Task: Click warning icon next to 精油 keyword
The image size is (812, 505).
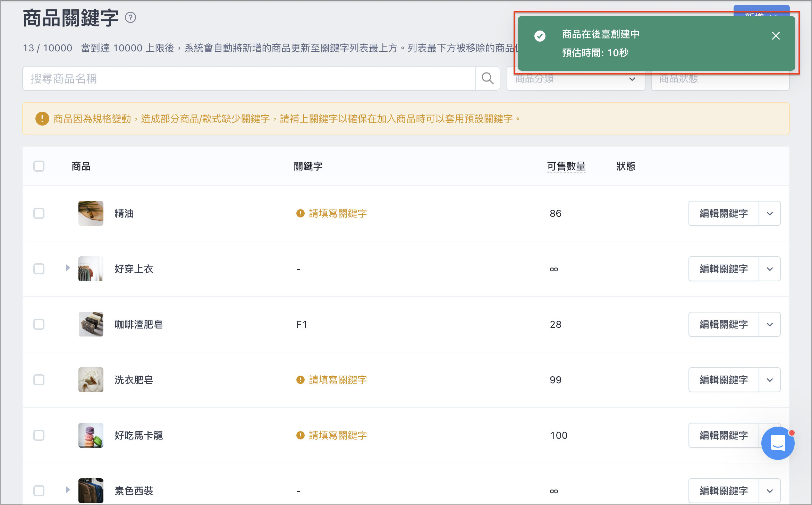Action: click(x=300, y=213)
